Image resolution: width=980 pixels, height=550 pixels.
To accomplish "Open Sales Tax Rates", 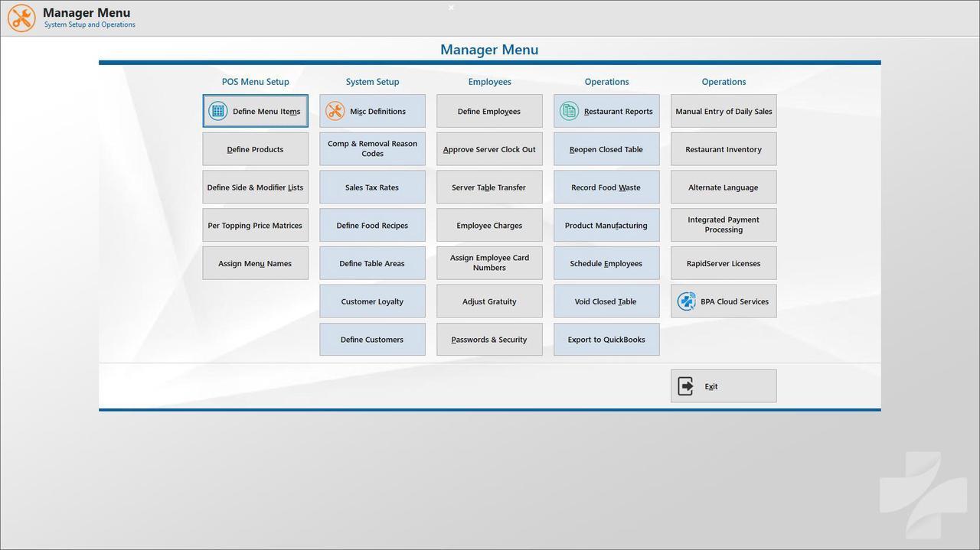I will click(373, 187).
